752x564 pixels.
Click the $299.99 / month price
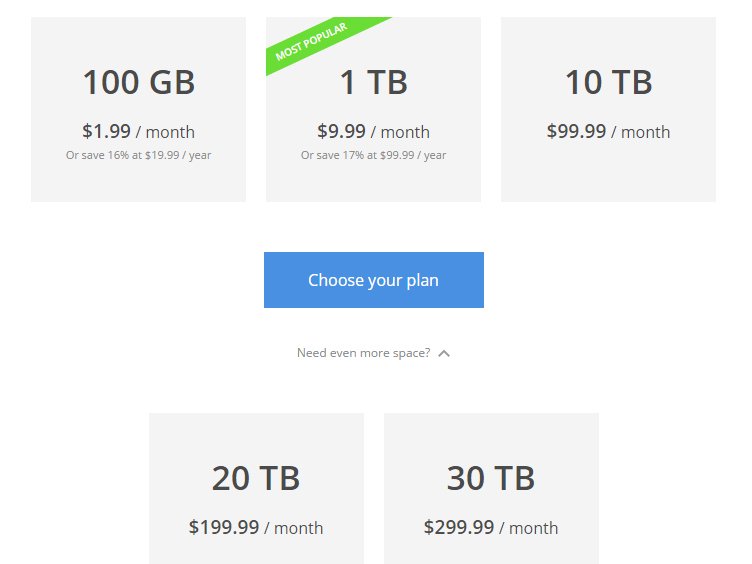tap(490, 527)
